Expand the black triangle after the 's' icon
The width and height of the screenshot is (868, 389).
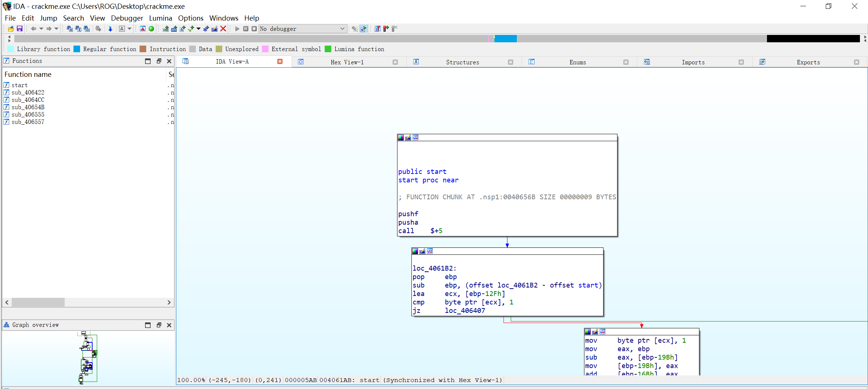(198, 29)
